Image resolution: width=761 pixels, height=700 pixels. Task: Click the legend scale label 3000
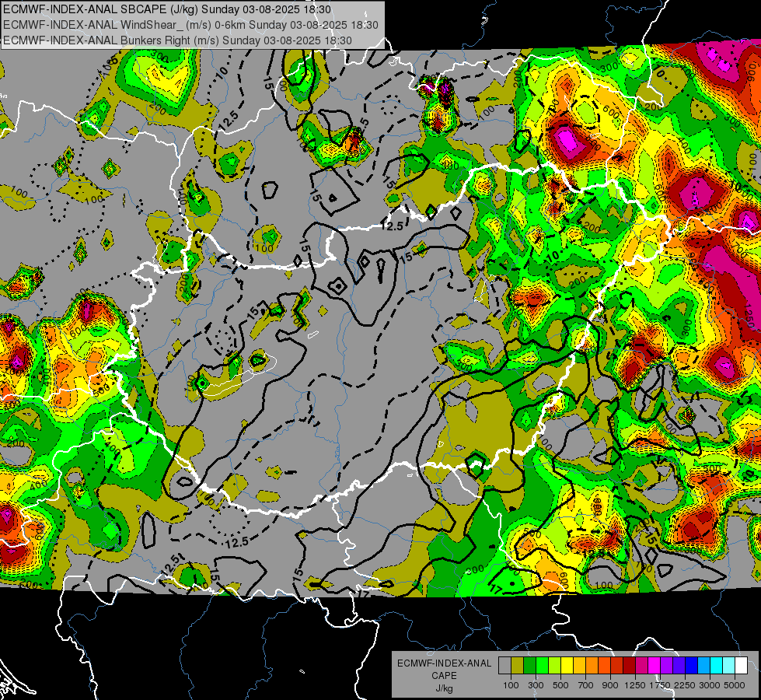709,685
